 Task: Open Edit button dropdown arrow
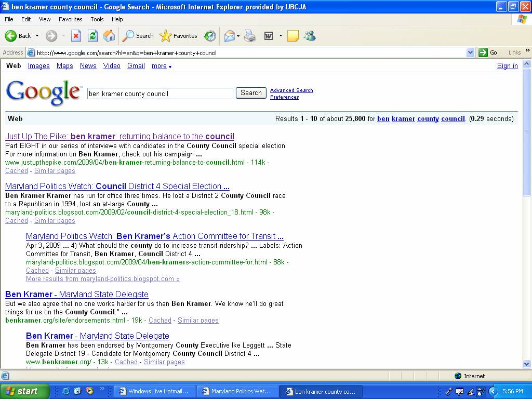tap(281, 36)
